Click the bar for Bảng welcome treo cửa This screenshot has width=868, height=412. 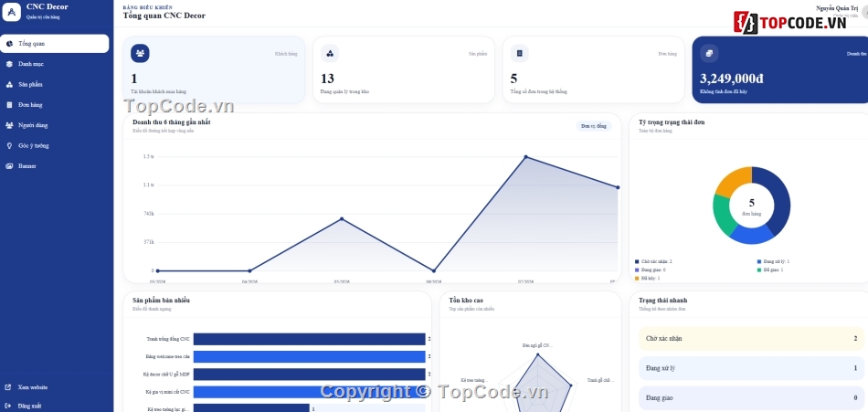(x=309, y=356)
